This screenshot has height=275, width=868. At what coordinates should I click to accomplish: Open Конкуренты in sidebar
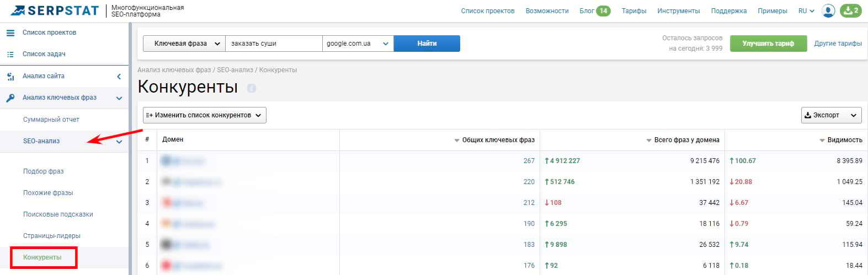click(42, 257)
